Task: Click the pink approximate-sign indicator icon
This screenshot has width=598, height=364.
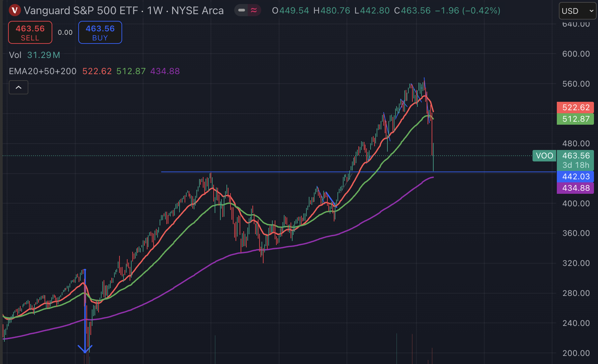Action: pos(254,10)
